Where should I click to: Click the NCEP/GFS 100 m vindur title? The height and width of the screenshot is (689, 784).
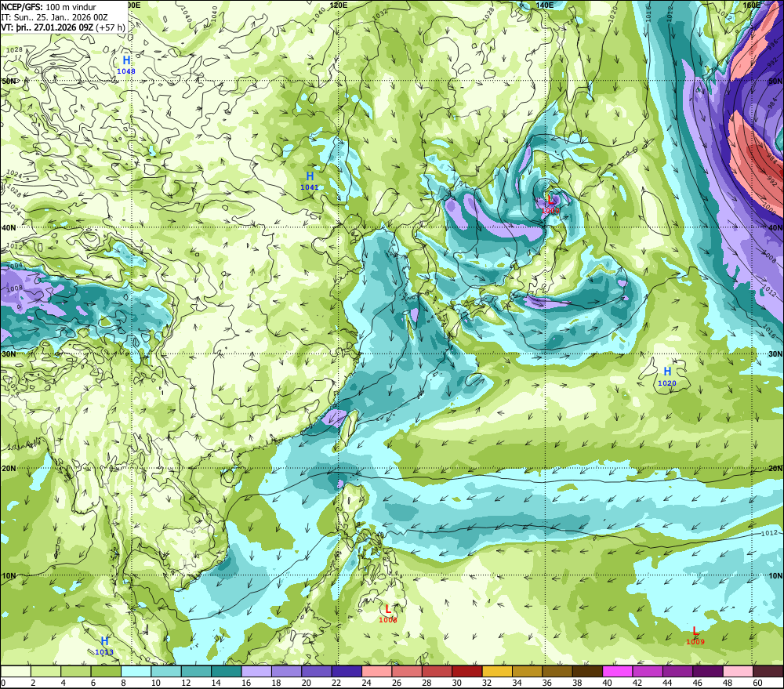click(x=49, y=7)
